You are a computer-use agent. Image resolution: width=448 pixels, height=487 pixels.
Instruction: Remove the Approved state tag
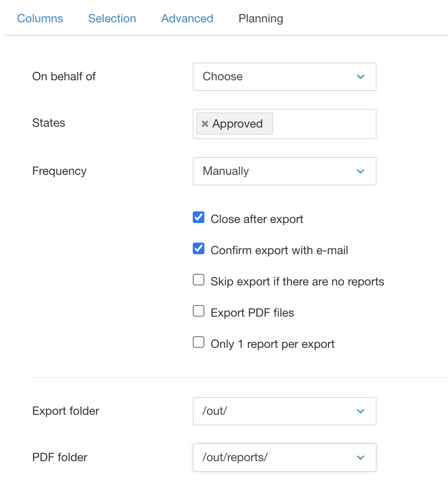[x=205, y=124]
